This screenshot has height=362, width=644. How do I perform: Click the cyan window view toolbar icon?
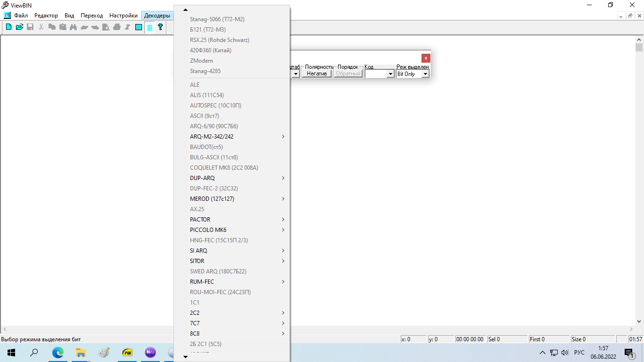click(x=139, y=27)
